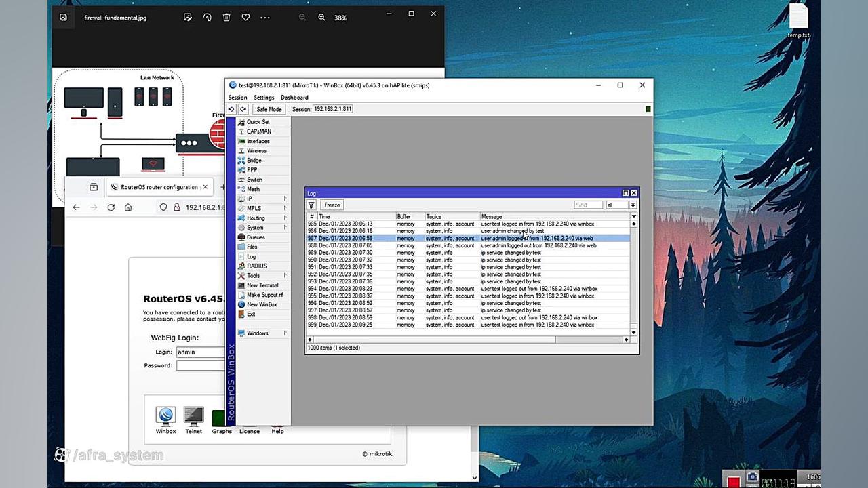Click the WebFig Password field
868x488 pixels.
point(200,365)
